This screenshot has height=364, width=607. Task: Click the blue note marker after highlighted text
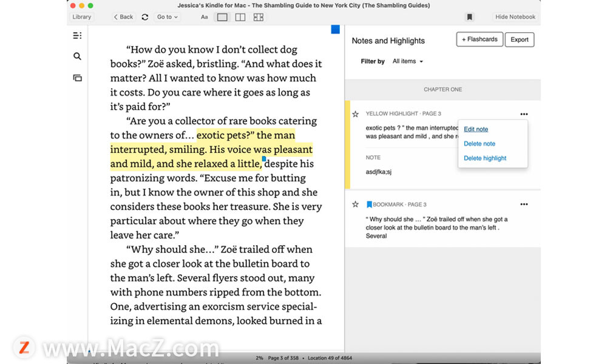click(x=263, y=158)
